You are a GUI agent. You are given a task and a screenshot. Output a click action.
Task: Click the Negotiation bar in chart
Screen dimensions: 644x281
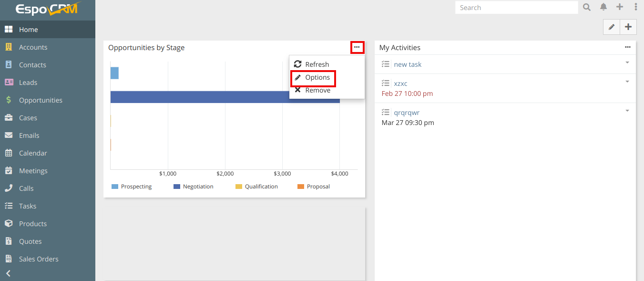225,97
